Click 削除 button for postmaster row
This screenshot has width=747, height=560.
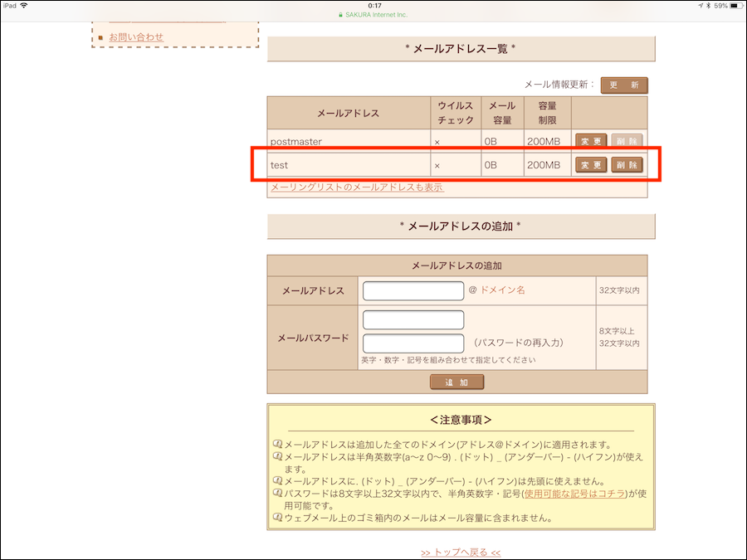tap(627, 141)
